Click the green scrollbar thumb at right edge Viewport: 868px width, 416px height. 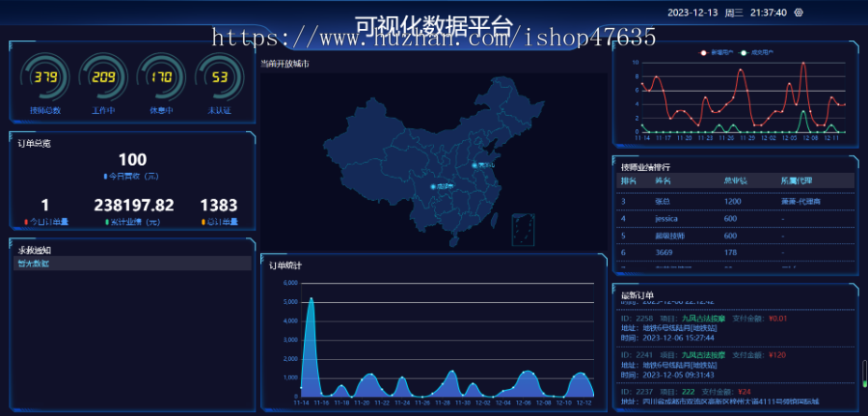[864, 383]
